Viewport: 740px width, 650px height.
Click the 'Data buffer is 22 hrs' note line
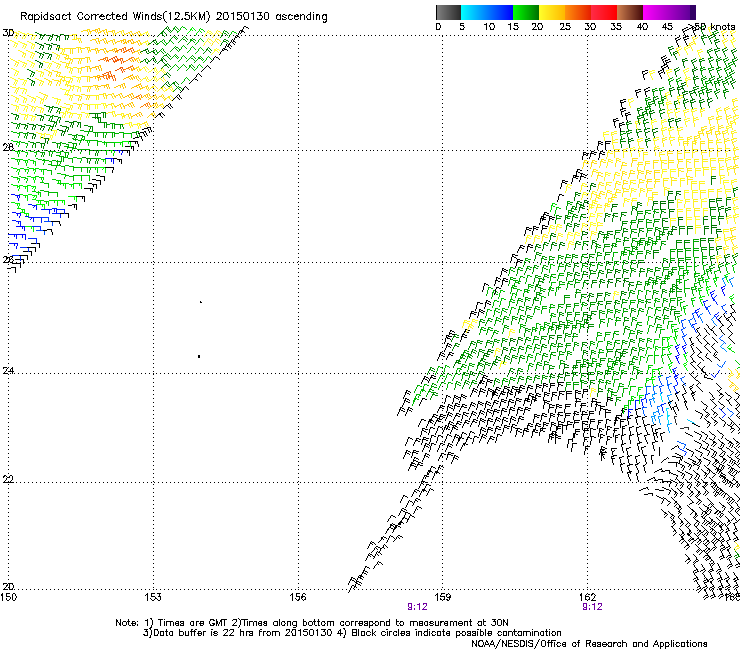[352, 633]
